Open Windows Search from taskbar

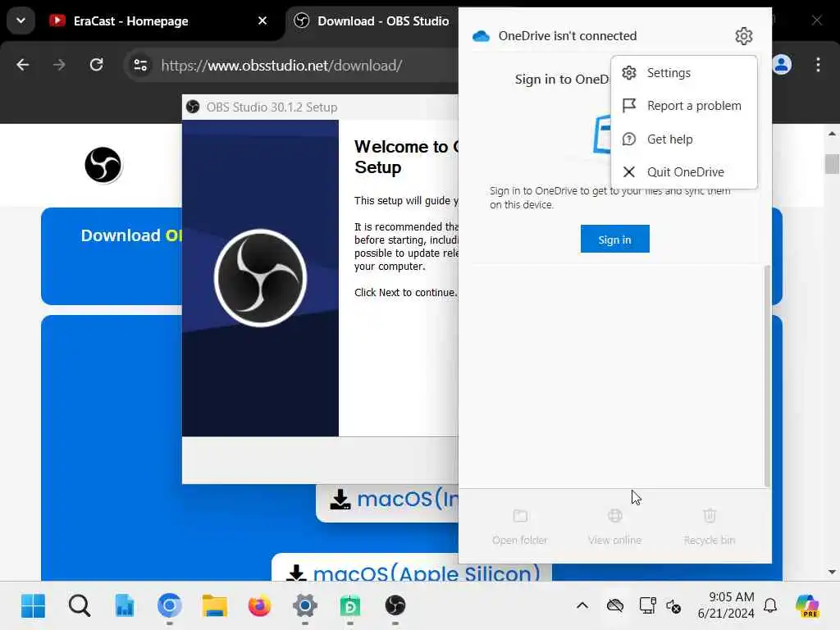click(80, 606)
